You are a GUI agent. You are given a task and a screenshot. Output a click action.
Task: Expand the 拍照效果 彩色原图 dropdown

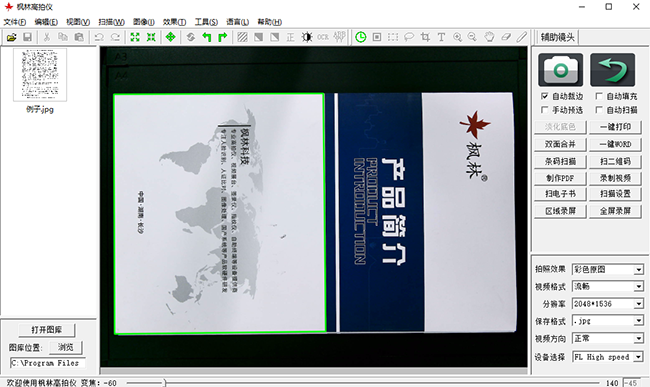(x=608, y=269)
